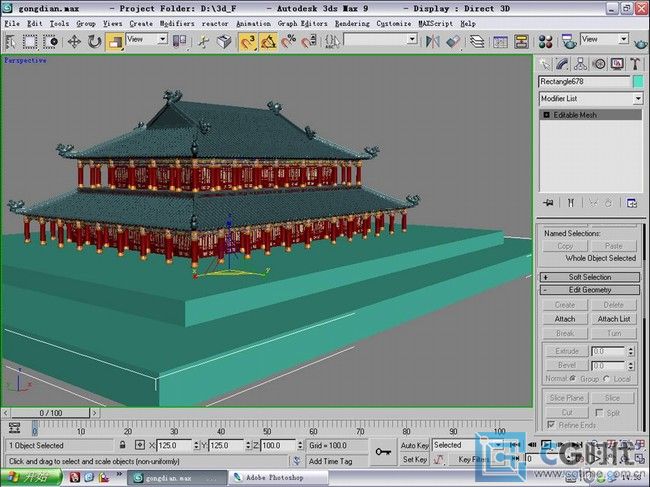
Task: Switch to Adobe Photoshop in taskbar
Action: coord(277,477)
